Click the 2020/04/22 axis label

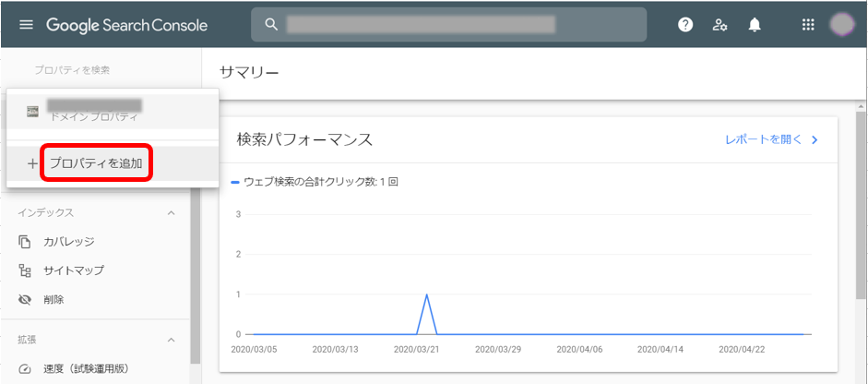coord(743,350)
